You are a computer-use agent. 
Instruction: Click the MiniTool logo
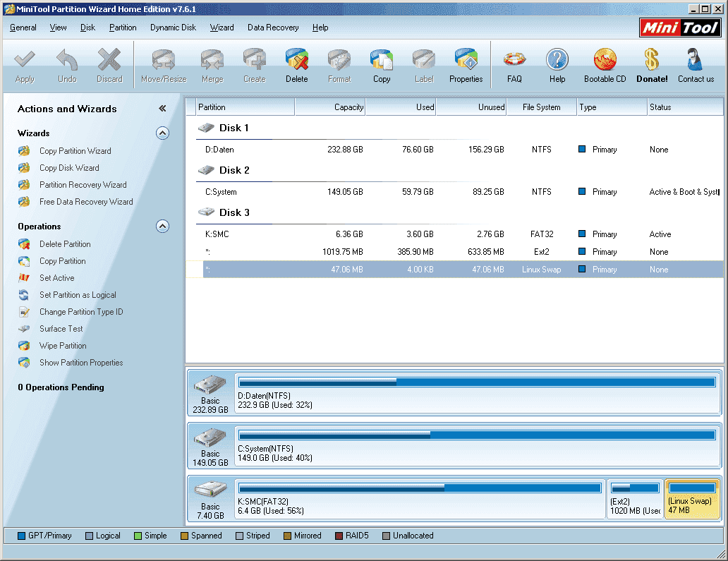click(x=680, y=28)
